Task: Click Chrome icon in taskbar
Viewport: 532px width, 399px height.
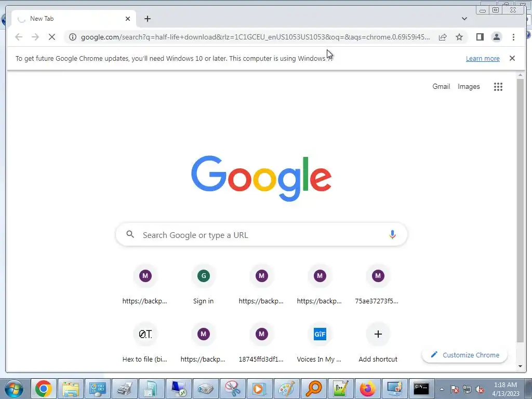Action: 44,389
